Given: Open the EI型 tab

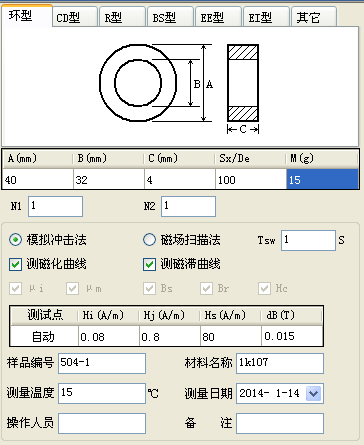Looking at the screenshot, I should click(x=267, y=17).
